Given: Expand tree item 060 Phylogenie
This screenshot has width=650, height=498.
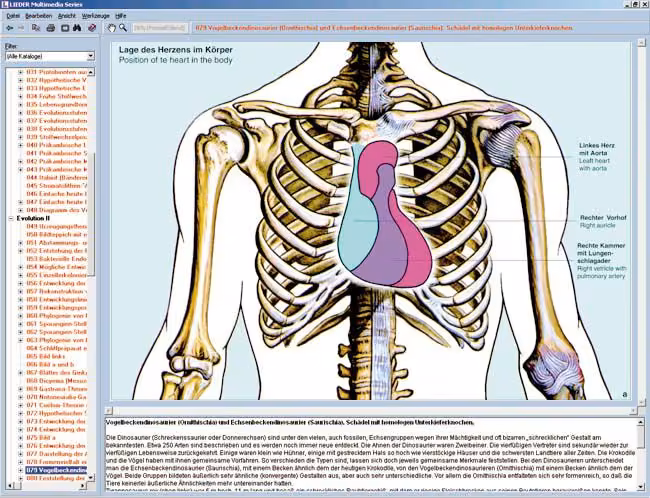Looking at the screenshot, I should (x=20, y=316).
